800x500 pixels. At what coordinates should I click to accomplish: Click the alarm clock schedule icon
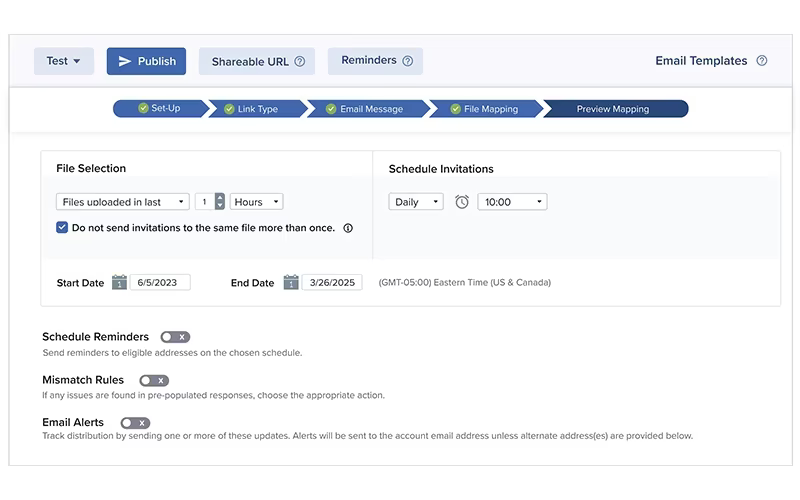point(462,202)
